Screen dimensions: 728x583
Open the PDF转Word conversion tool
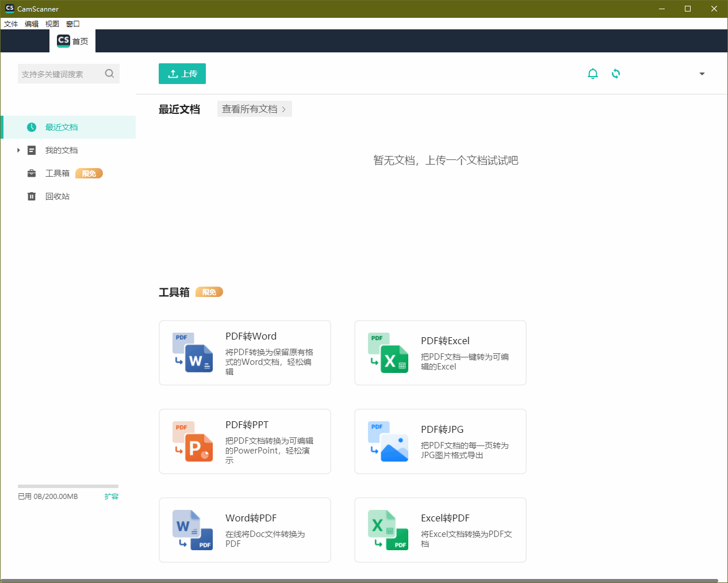tap(244, 352)
